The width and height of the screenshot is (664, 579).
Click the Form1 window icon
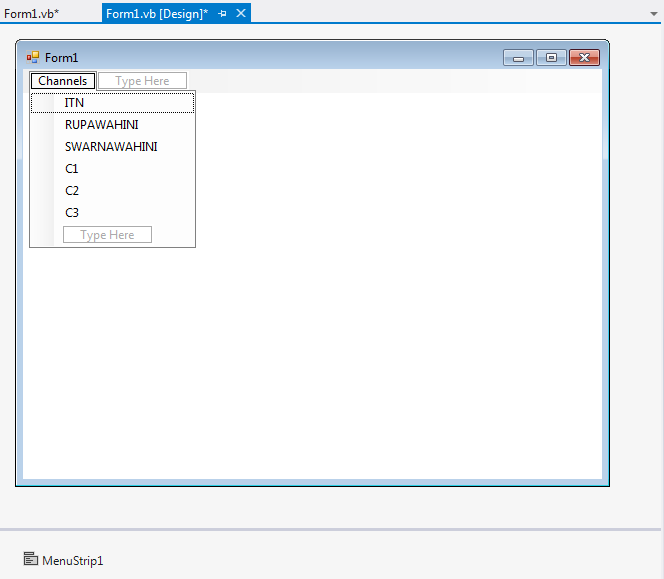[33, 57]
